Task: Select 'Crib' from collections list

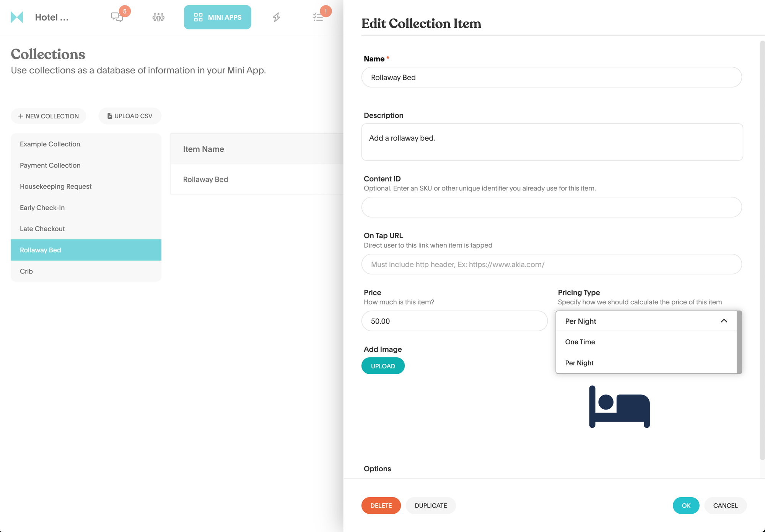Action: (x=26, y=271)
